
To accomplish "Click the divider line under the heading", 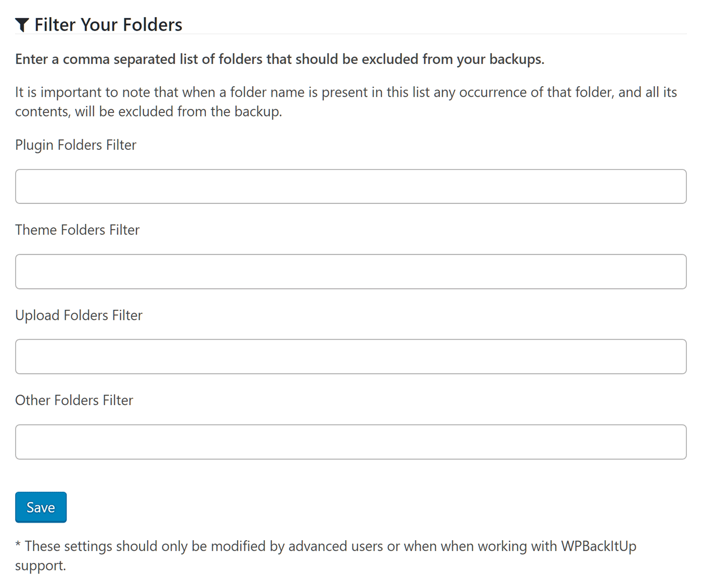I will tap(351, 34).
